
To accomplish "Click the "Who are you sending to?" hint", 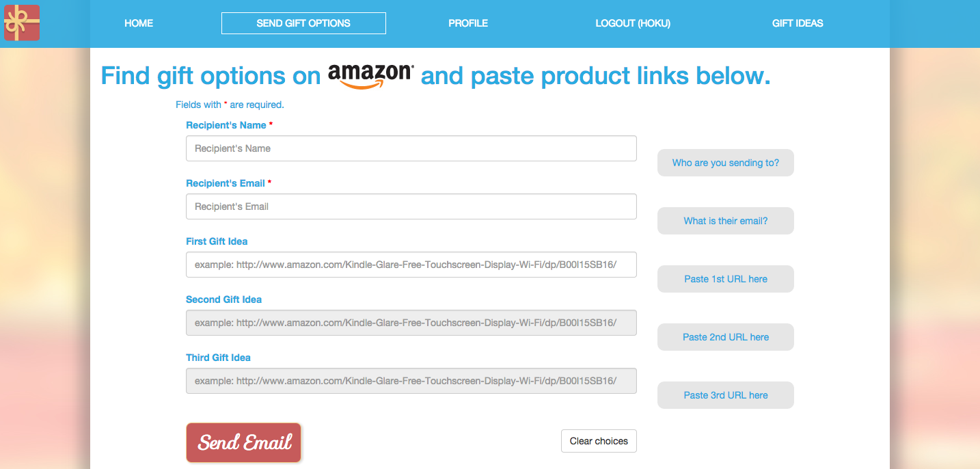I will pos(725,163).
